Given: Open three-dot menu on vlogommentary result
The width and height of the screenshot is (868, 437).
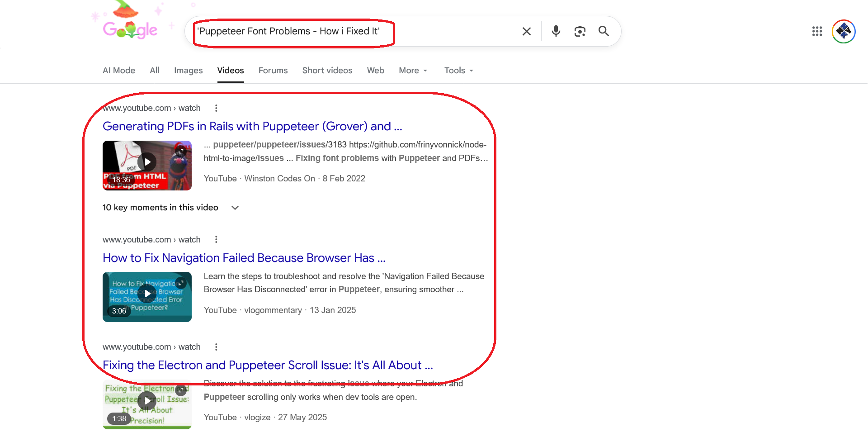Looking at the screenshot, I should (216, 239).
